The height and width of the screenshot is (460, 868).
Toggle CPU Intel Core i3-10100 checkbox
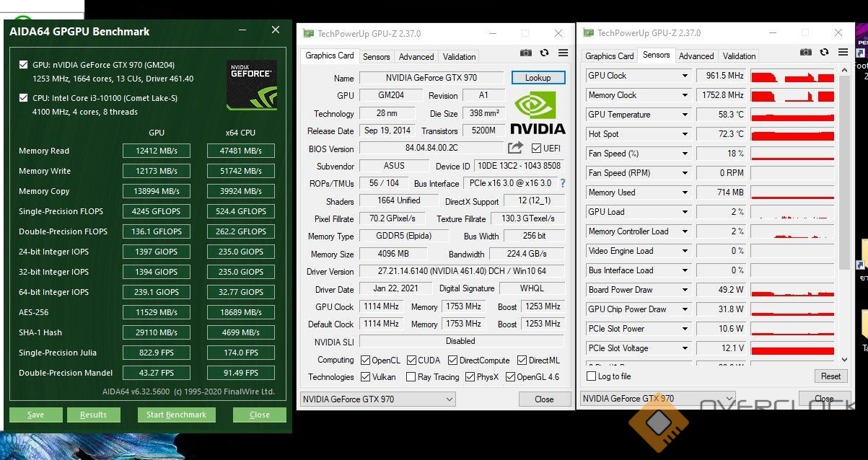pyautogui.click(x=25, y=98)
